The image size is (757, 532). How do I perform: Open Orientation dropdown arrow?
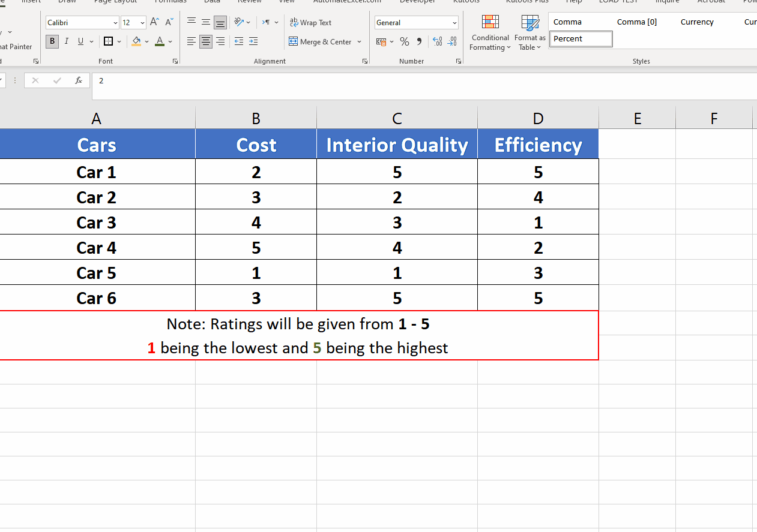point(249,22)
